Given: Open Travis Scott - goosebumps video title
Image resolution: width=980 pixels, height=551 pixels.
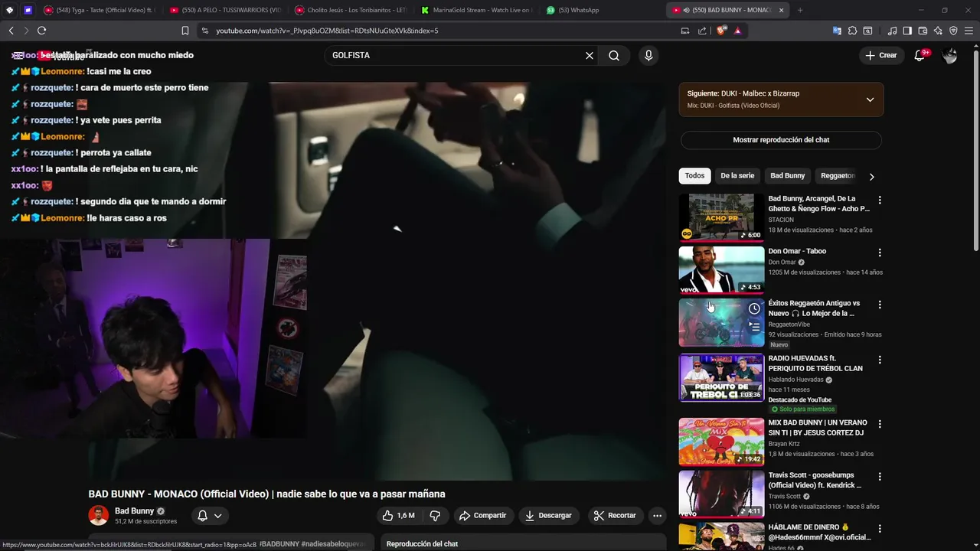Looking at the screenshot, I should click(815, 481).
